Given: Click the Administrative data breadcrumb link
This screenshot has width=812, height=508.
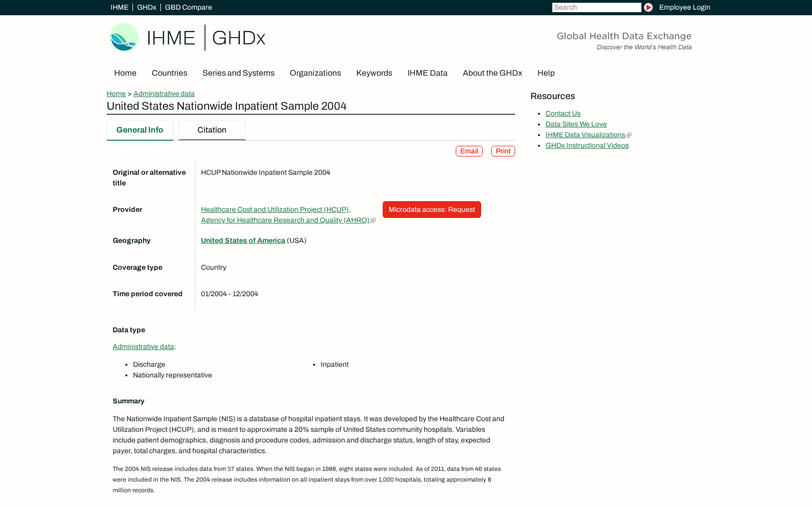Looking at the screenshot, I should click(x=164, y=93).
